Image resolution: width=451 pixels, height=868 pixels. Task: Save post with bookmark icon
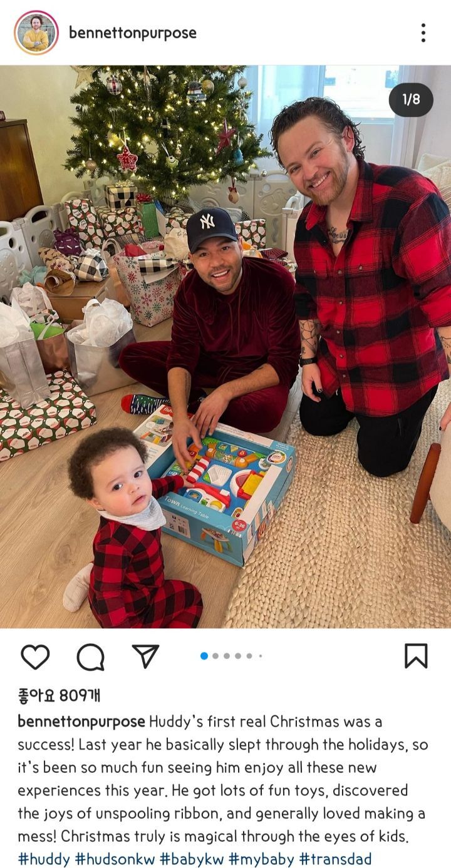[x=416, y=656]
